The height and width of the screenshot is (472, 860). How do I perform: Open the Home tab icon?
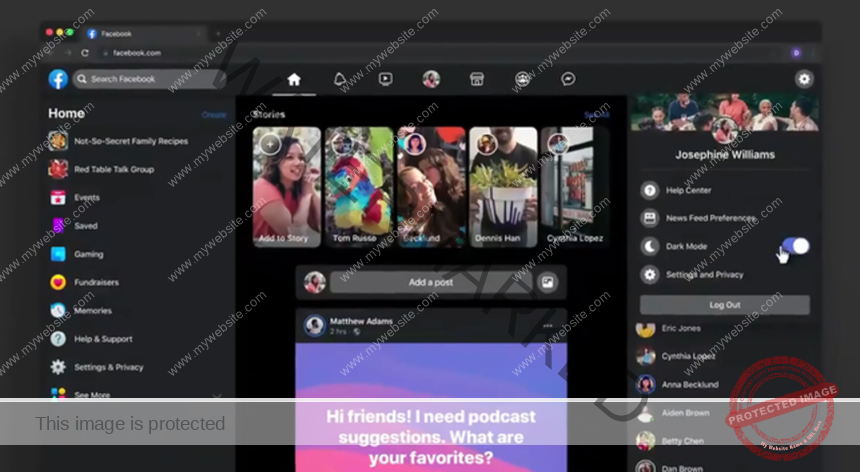[294, 79]
